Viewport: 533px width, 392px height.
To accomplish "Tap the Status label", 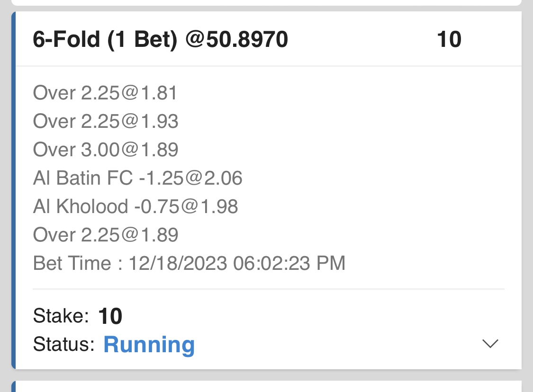I will click(x=63, y=345).
